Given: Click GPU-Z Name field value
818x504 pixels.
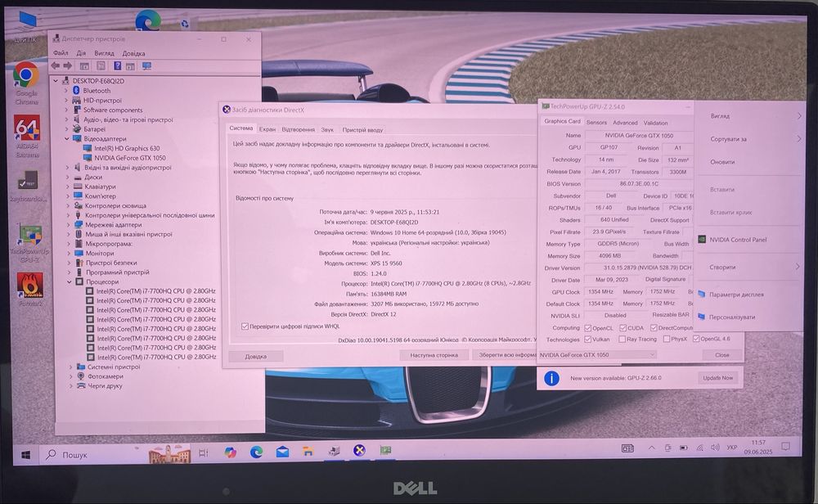Looking at the screenshot, I should [x=639, y=135].
